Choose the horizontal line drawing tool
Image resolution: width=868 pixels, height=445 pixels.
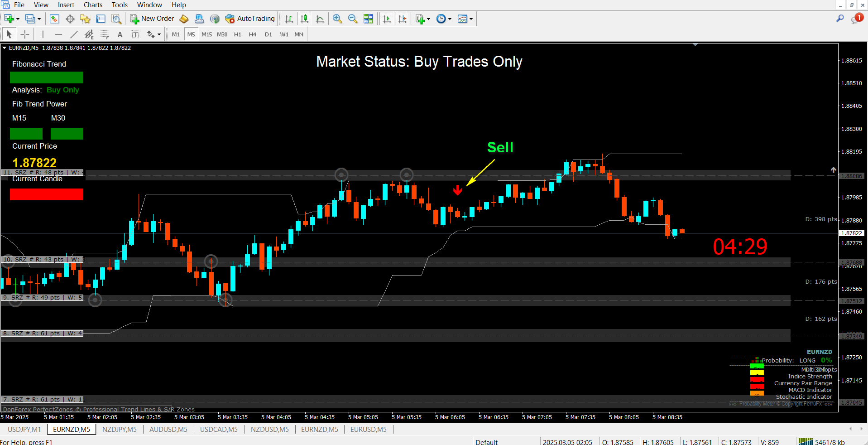tap(58, 34)
